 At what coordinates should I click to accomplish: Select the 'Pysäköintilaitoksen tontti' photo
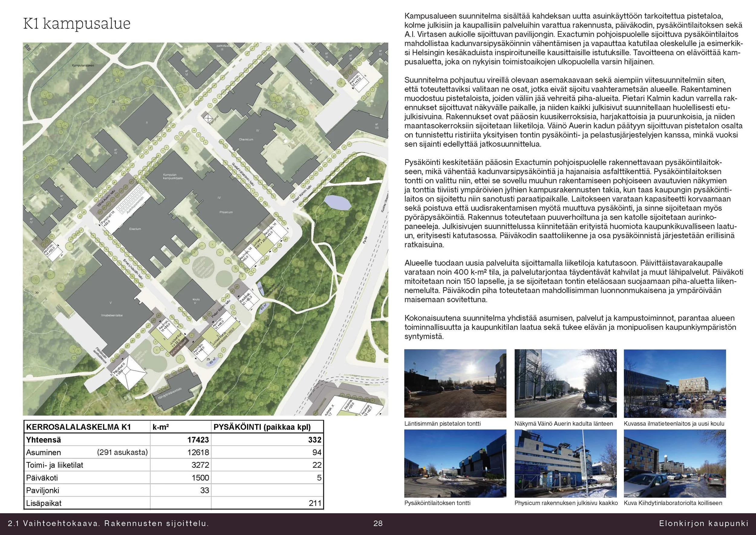[x=455, y=464]
